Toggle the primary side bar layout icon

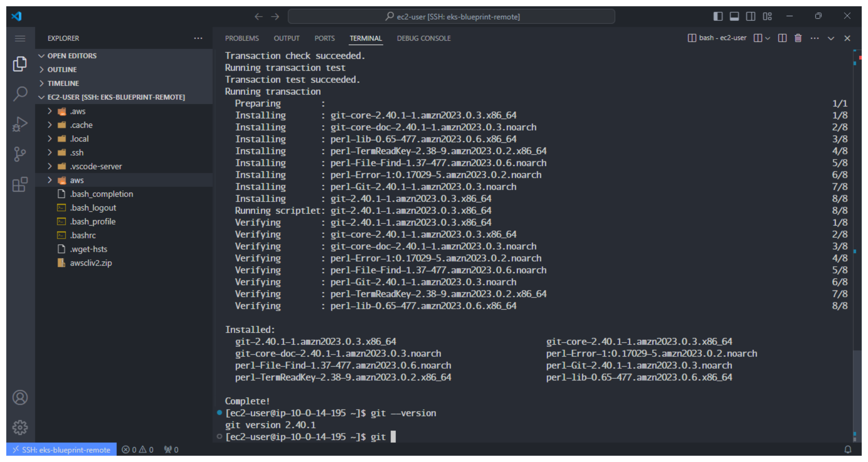(x=718, y=16)
